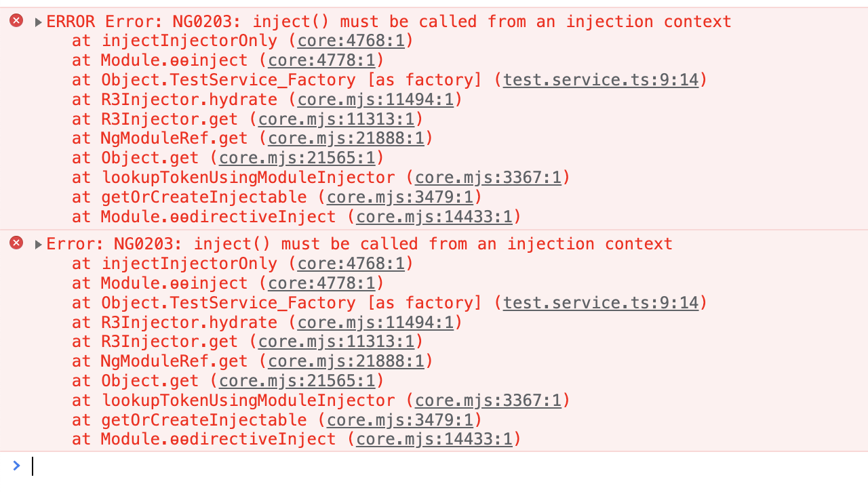Open test.service.ts:9:14 link in the first error
Screen dimensions: 868x492
[x=600, y=80]
